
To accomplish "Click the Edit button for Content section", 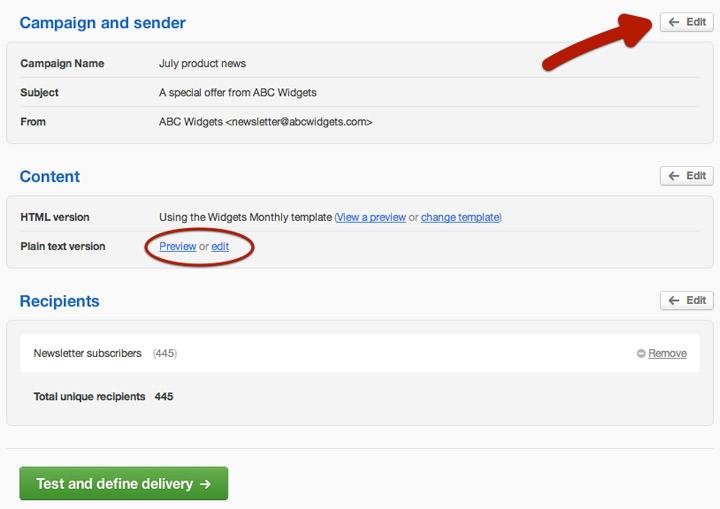I will pyautogui.click(x=686, y=176).
